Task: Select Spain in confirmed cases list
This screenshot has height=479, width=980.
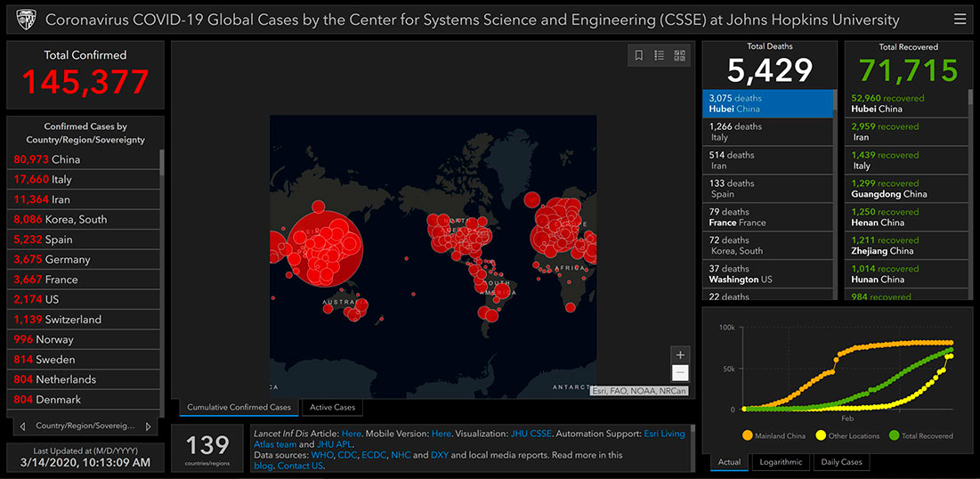Action: pos(84,239)
